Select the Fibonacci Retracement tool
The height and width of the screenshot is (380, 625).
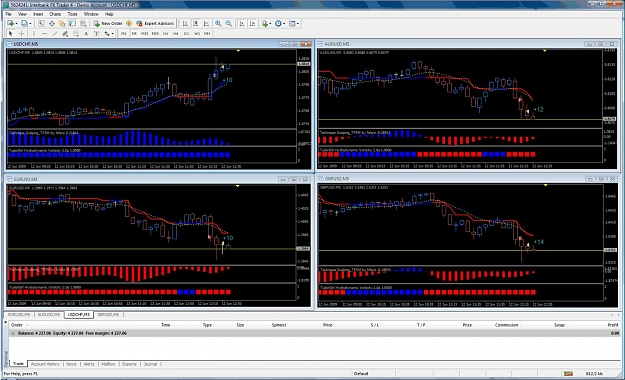coord(75,33)
